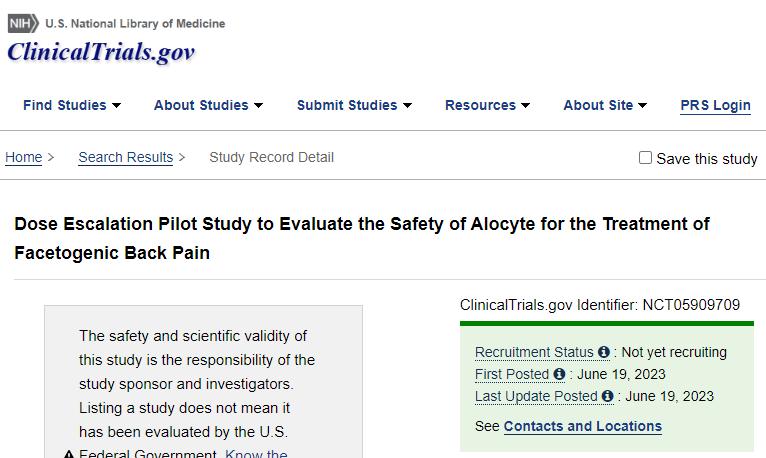Expand the Find Studies dropdown menu
Viewport: 766px width, 458px height.
tap(72, 105)
